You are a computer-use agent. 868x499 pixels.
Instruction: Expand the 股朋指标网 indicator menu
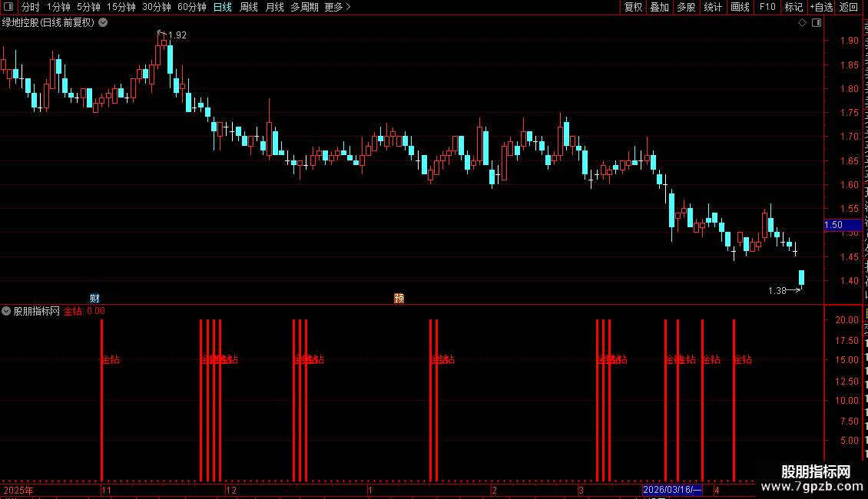tap(6, 311)
